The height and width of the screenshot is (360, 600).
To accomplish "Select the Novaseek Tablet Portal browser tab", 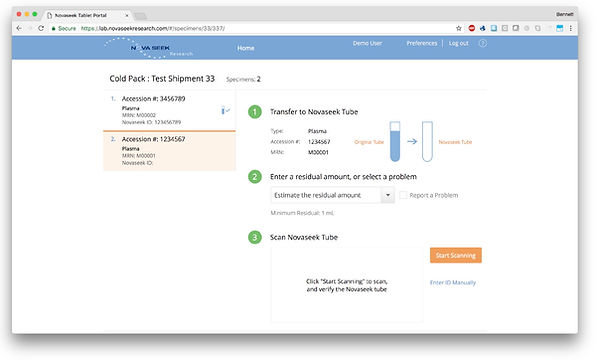I will click(88, 15).
